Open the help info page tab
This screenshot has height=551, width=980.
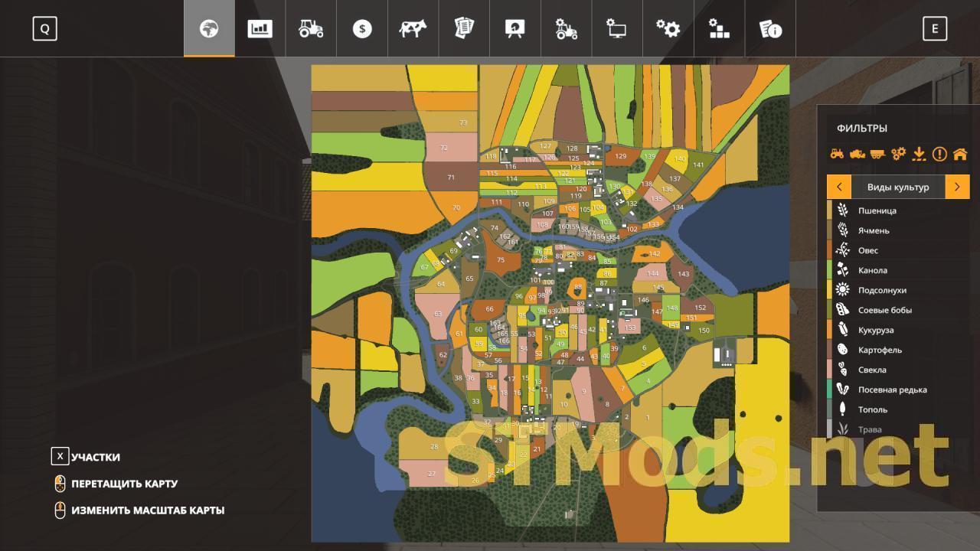point(769,29)
